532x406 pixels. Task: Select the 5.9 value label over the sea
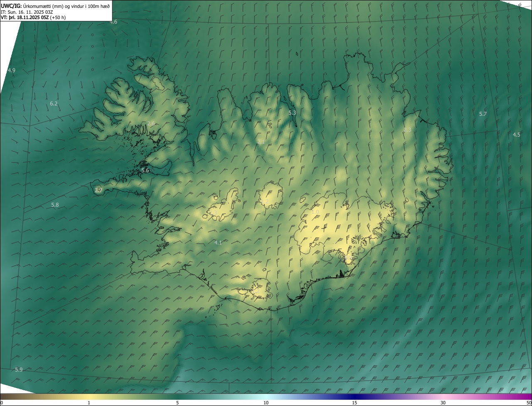[19, 369]
